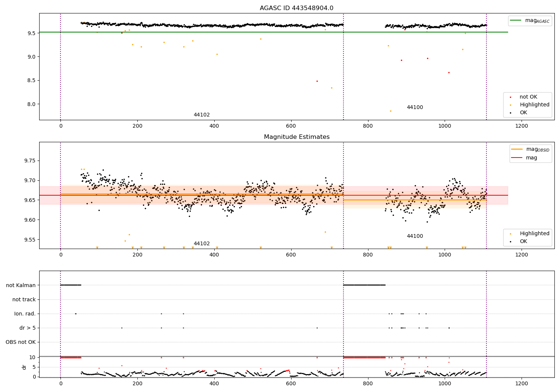The height and width of the screenshot is (392, 560).
Task: Click the '9.60' y-tick in the Magnitude Estimates plot
Action: 29,220
